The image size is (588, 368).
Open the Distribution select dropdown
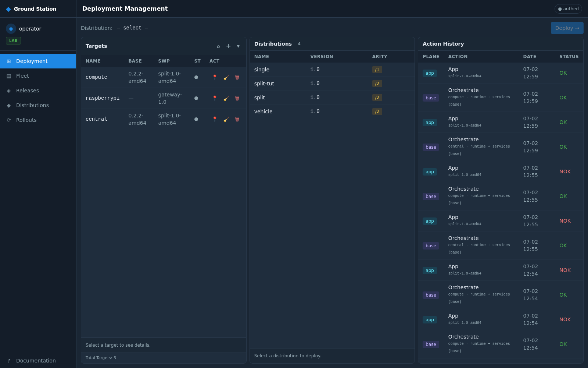[x=133, y=28]
